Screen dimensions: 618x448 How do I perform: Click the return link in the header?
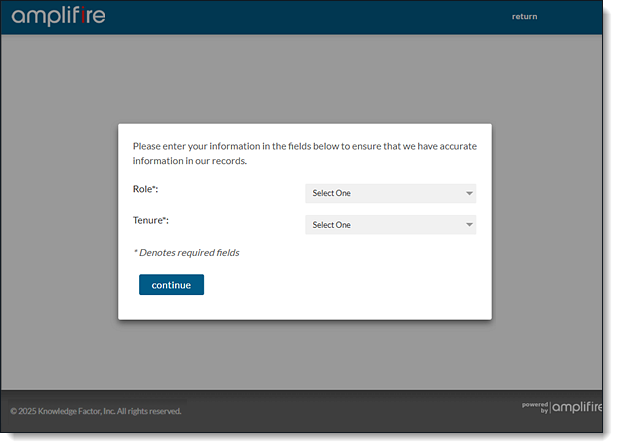(x=524, y=16)
